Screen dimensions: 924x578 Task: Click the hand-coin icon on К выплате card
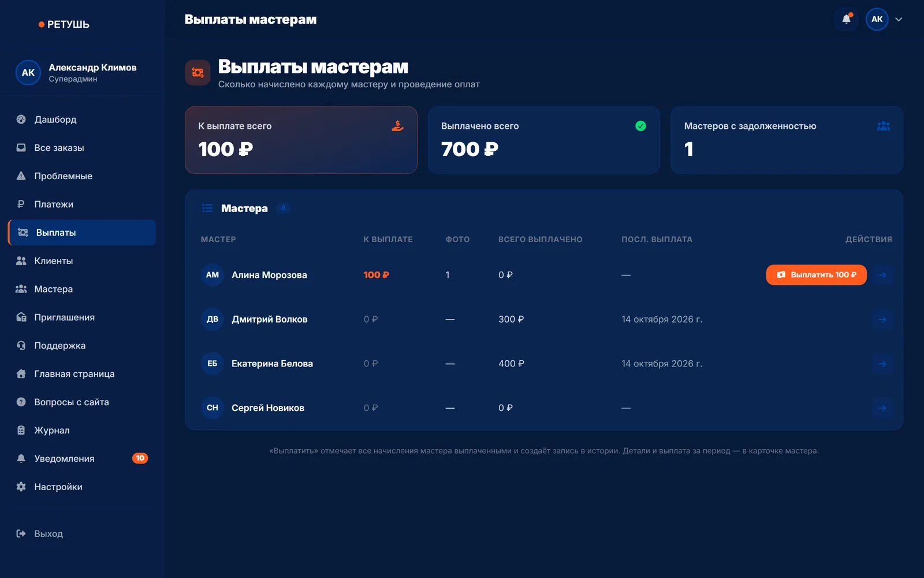pyautogui.click(x=398, y=126)
